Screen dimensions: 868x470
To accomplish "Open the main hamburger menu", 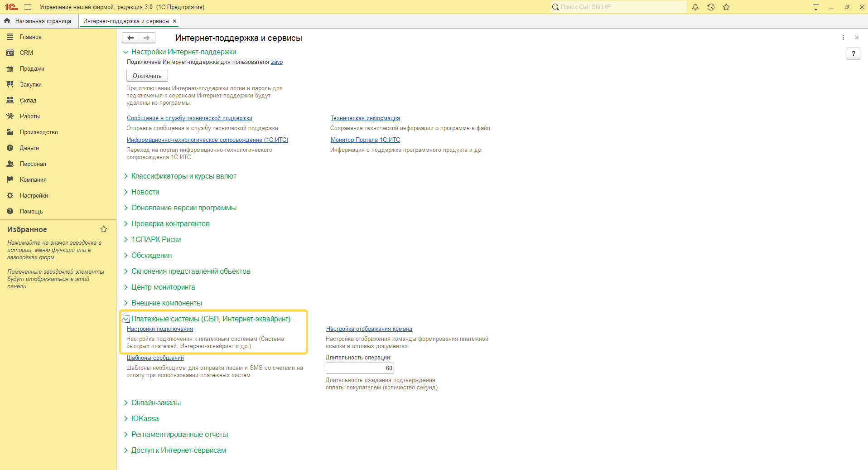I will click(28, 7).
